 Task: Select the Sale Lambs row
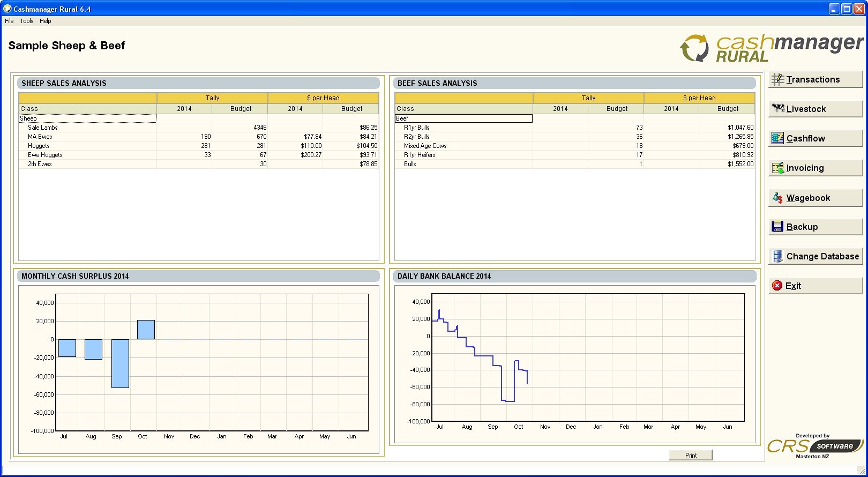pos(199,128)
